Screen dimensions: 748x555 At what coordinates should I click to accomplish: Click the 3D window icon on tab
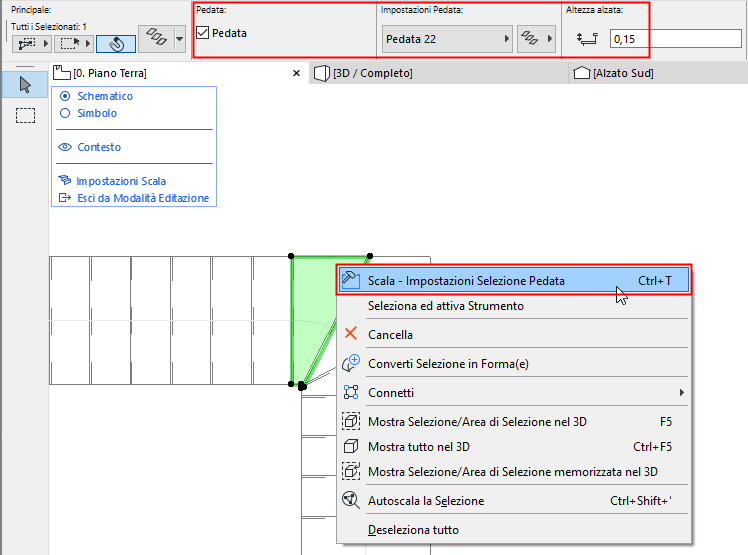coord(322,73)
